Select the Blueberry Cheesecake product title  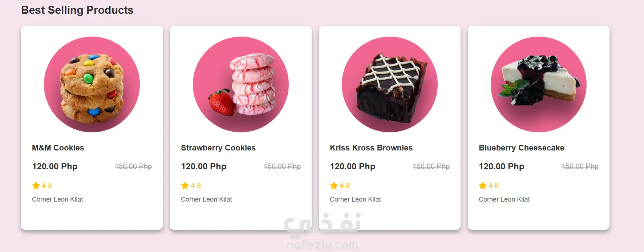click(522, 148)
